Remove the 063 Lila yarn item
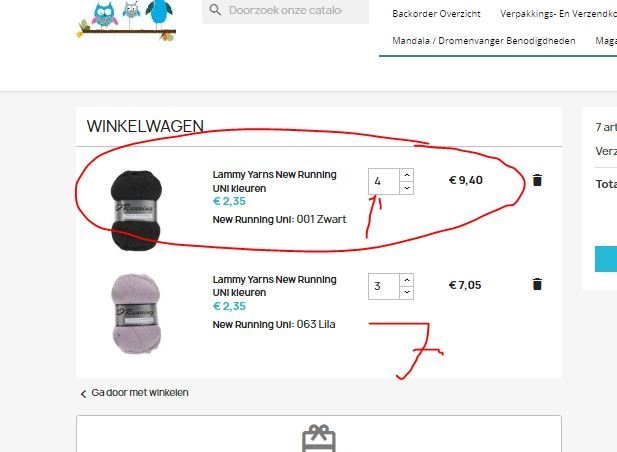The height and width of the screenshot is (452, 617). [x=537, y=284]
